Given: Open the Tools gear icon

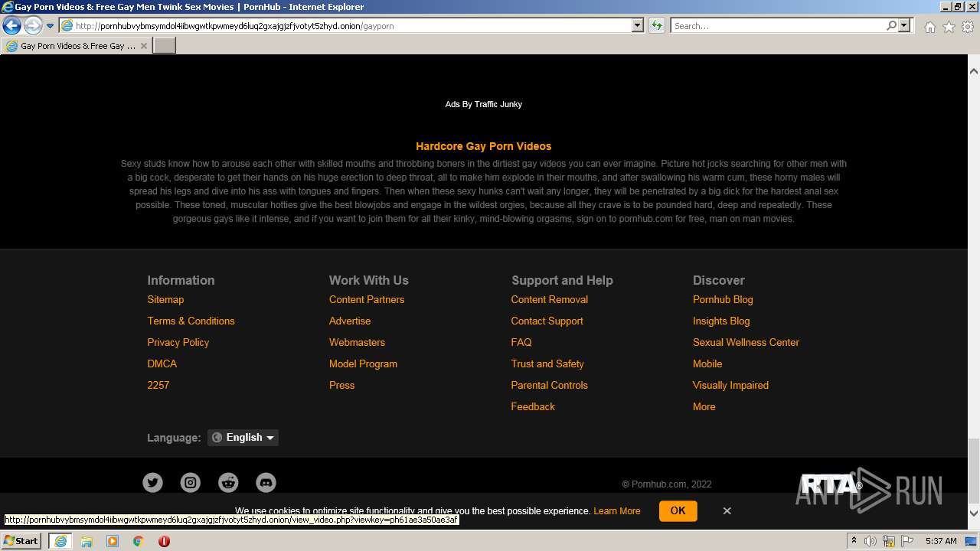Looking at the screenshot, I should pyautogui.click(x=968, y=27).
